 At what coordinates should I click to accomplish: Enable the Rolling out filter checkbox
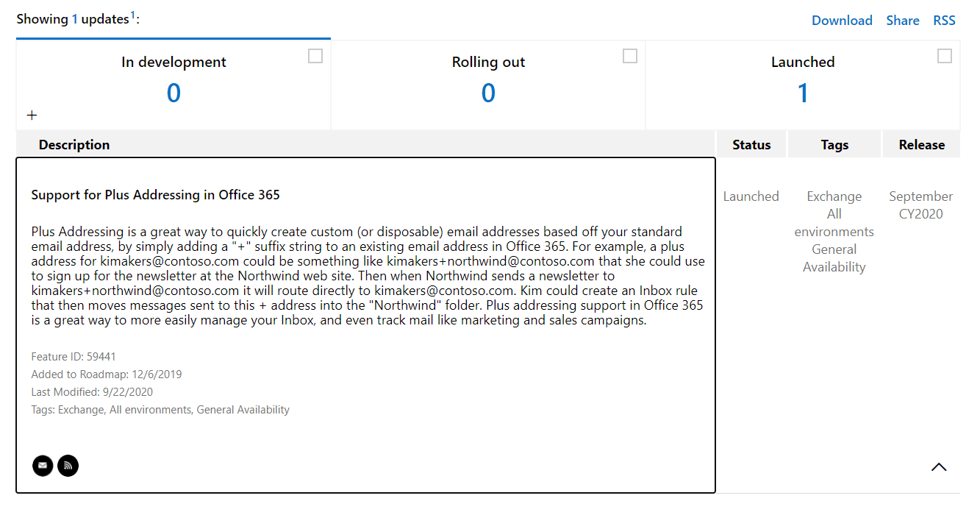coord(629,54)
